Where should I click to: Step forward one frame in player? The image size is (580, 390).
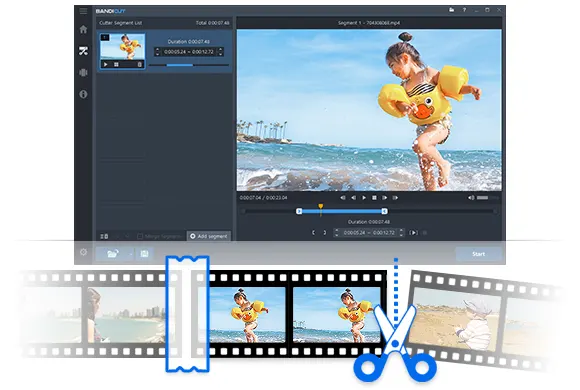[385, 198]
